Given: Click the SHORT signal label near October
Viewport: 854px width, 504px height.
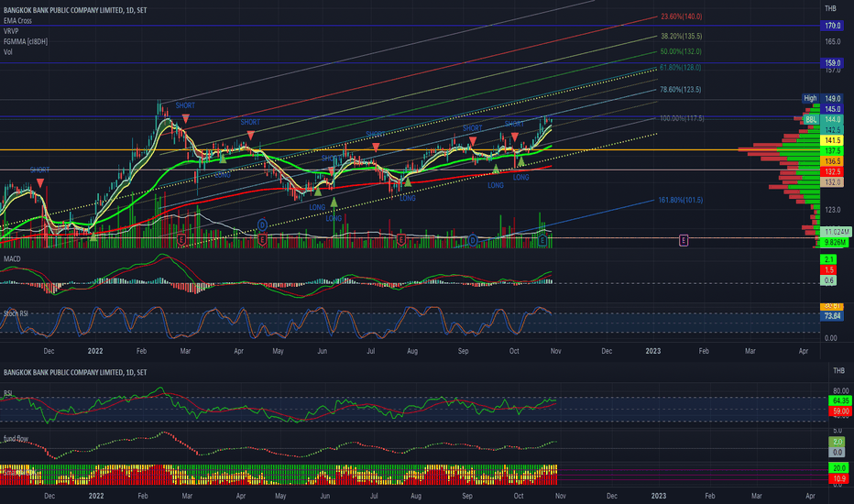Looking at the screenshot, I should tap(514, 124).
